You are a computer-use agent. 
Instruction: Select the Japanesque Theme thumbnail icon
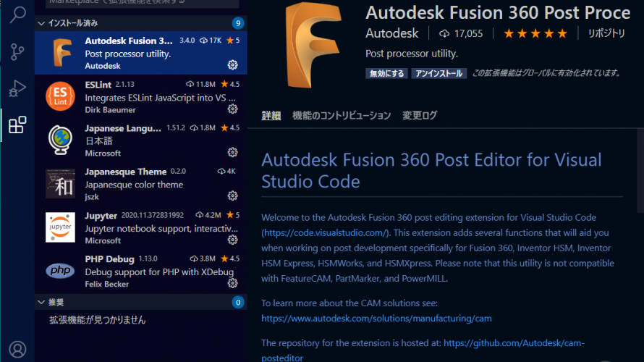(60, 184)
